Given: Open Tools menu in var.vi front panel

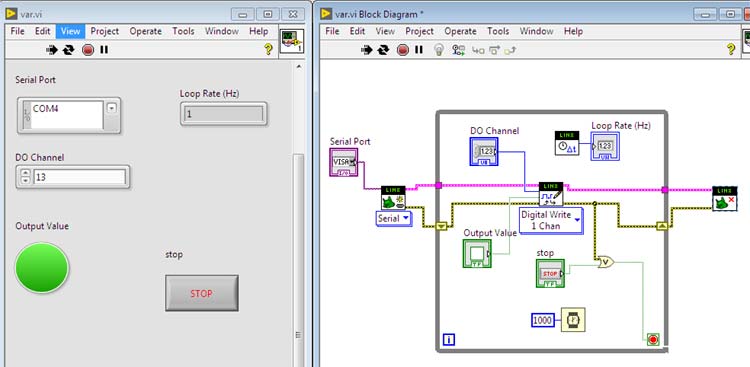Looking at the screenshot, I should pos(183,31).
